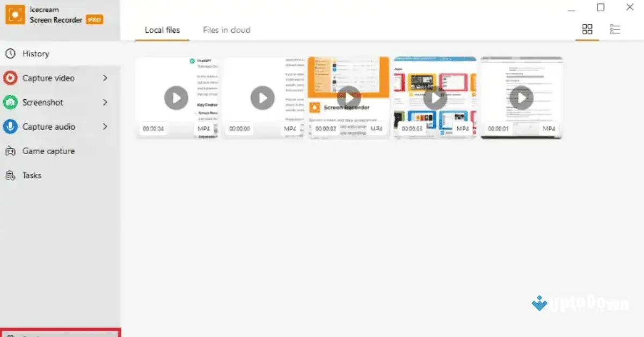Open the Tasks icon in sidebar
Image resolution: width=644 pixels, height=337 pixels.
coord(10,175)
